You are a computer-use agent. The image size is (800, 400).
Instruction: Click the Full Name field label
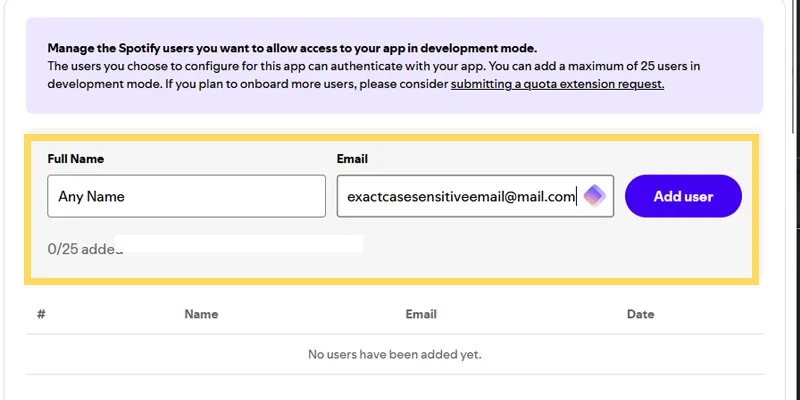(76, 159)
